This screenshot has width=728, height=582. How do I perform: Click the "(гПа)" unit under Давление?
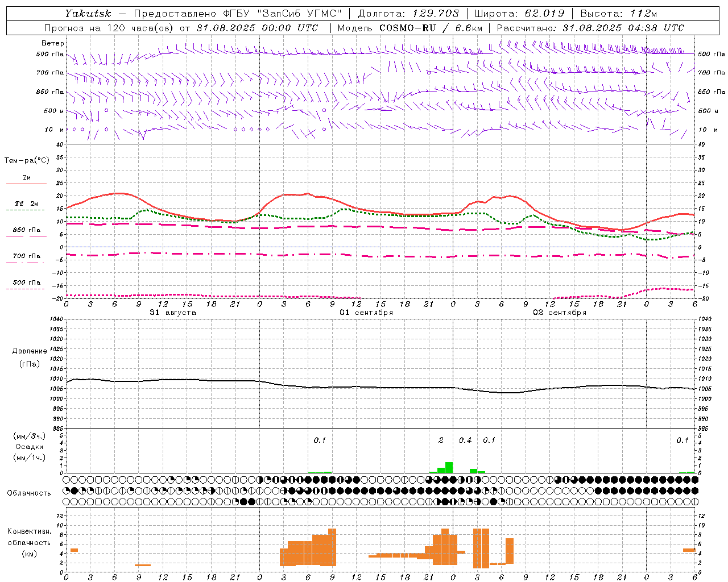(29, 364)
